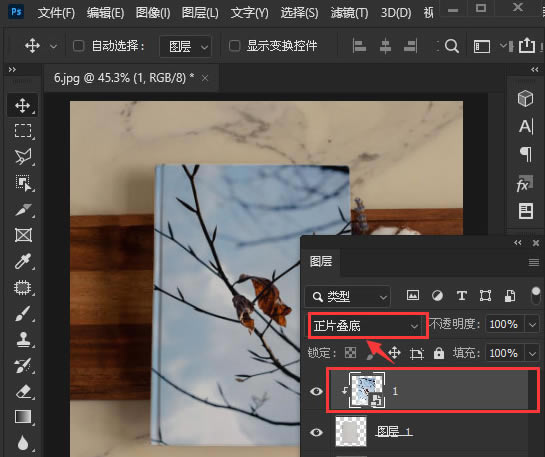
Task: Hide 图层 1 with its eye icon
Action: point(316,432)
